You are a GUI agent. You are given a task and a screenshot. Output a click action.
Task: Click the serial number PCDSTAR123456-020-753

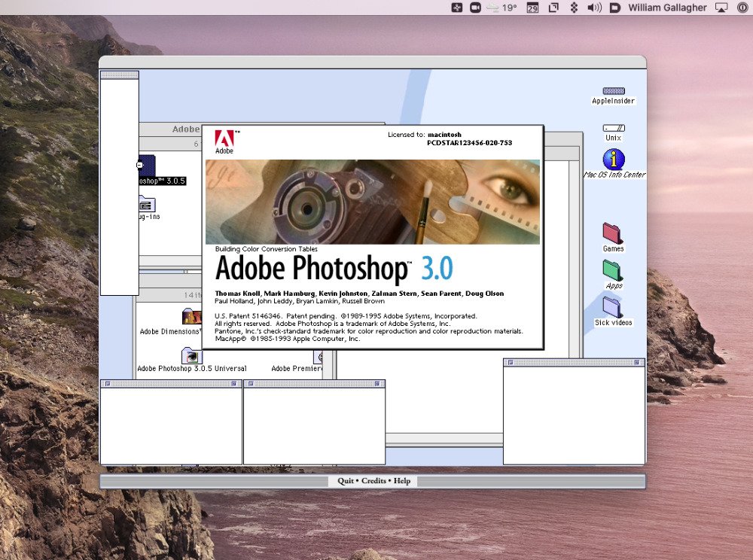[469, 142]
